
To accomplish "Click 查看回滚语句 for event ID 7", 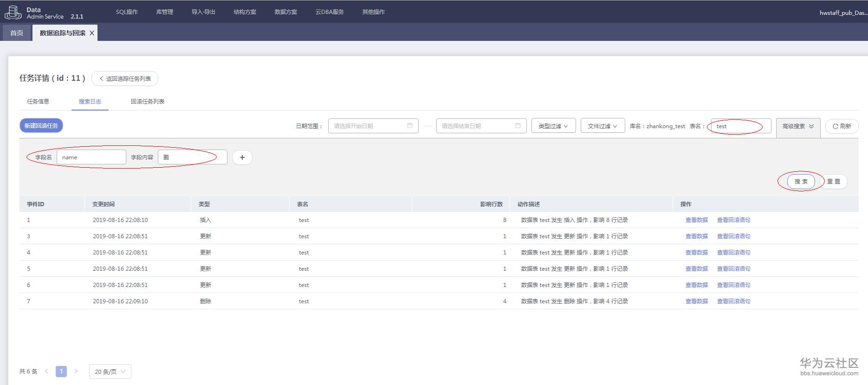I will pyautogui.click(x=734, y=301).
